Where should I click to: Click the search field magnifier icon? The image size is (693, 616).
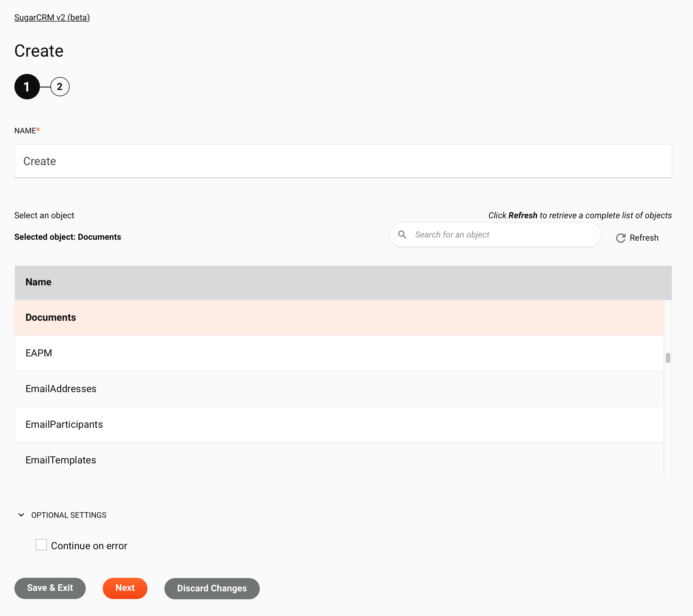(x=403, y=234)
